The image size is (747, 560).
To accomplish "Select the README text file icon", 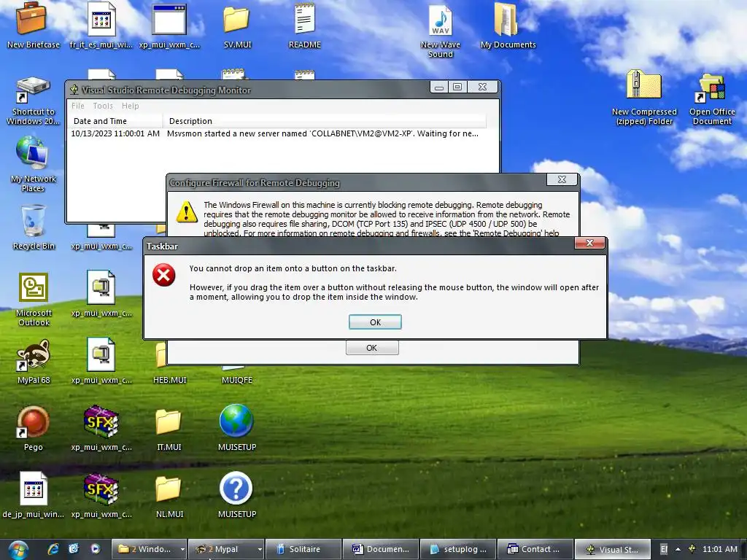I will (x=305, y=26).
